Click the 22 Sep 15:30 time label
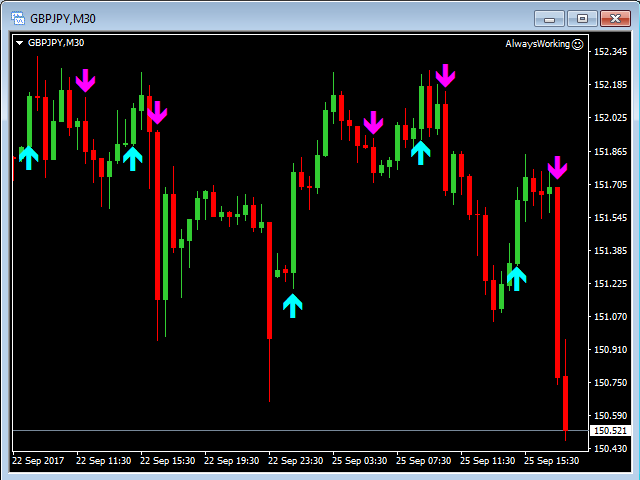Viewport: 640px width, 480px height. pyautogui.click(x=167, y=461)
